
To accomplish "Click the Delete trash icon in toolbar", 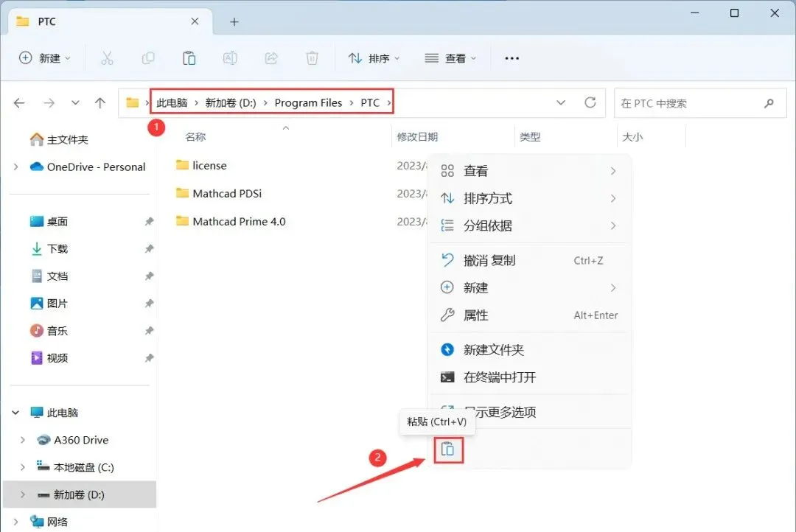I will [312, 58].
